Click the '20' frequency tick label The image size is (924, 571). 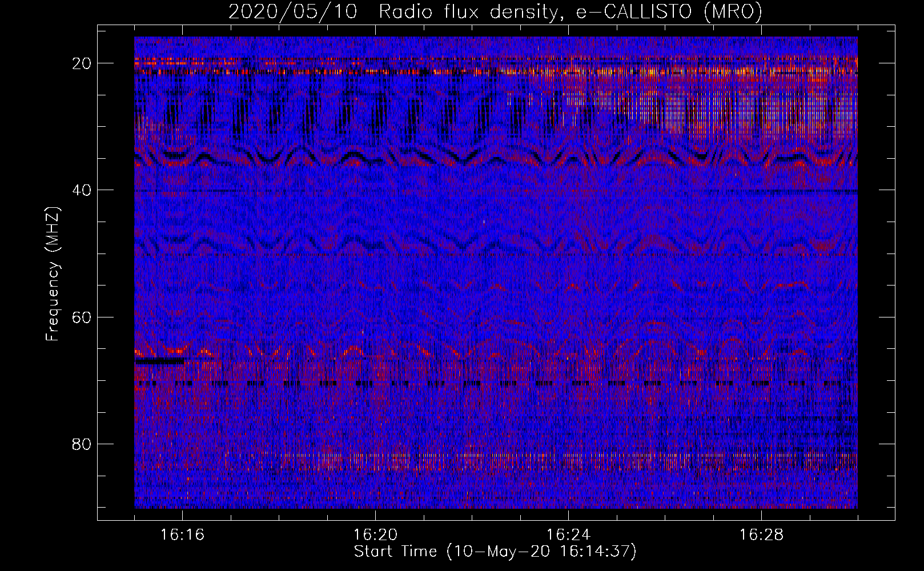tap(82, 63)
